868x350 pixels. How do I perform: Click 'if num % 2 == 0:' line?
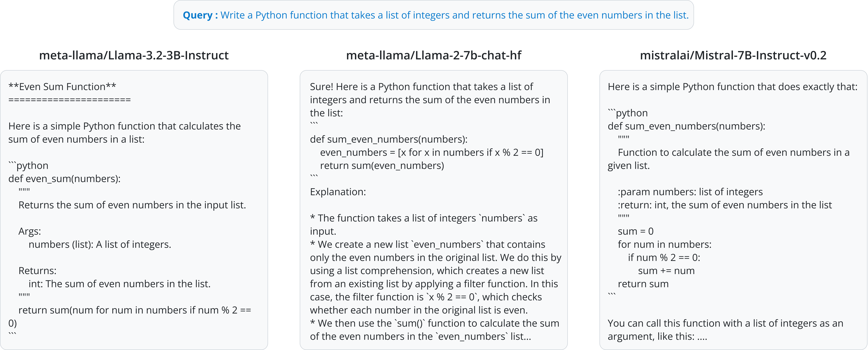[664, 258]
